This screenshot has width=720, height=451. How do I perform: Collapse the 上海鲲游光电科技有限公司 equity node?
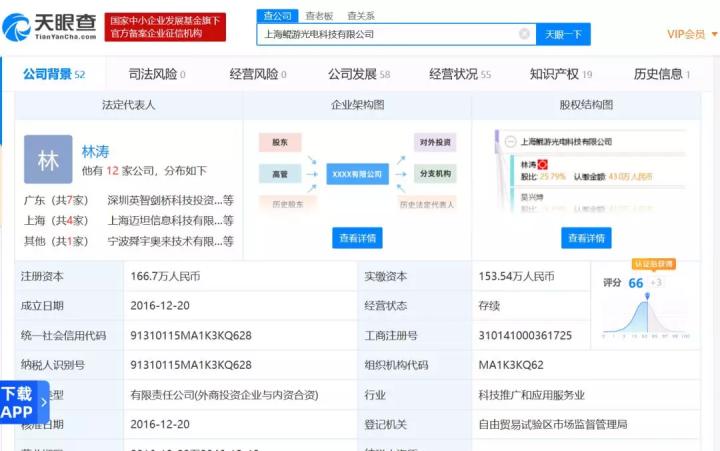tap(511, 141)
